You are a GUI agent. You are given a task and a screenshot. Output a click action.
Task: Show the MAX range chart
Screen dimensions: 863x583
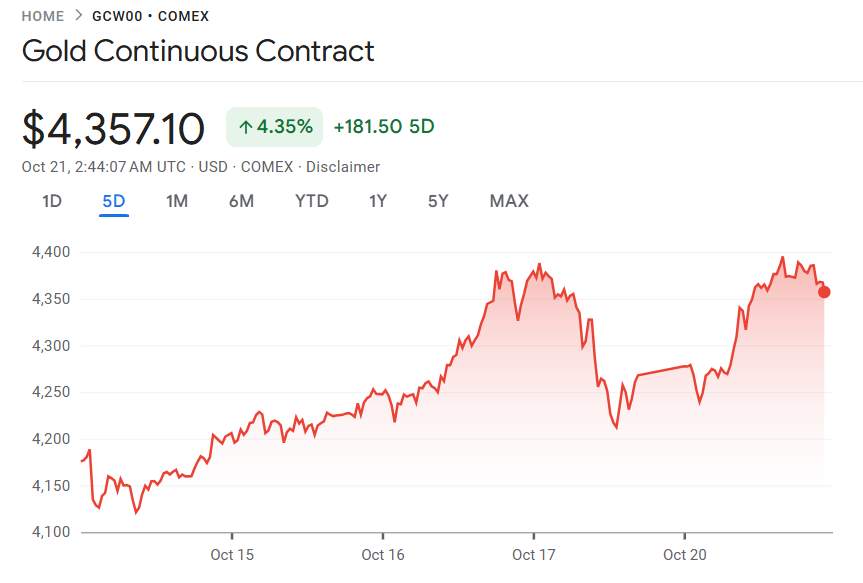(509, 201)
